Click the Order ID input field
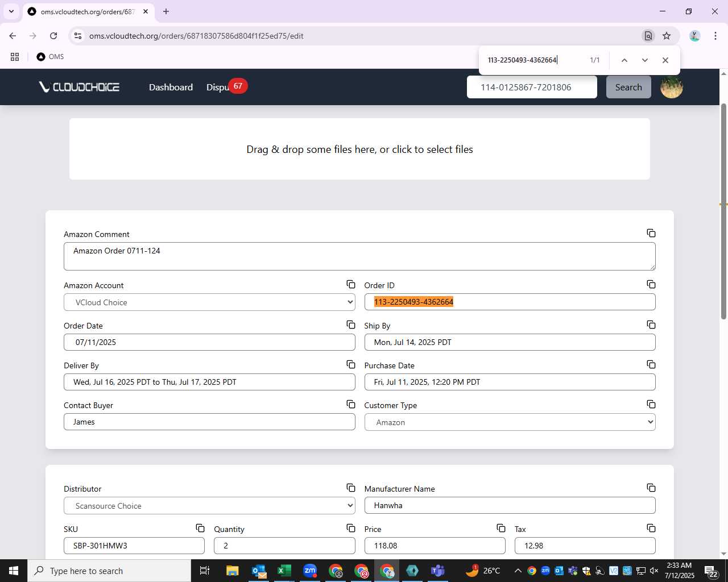The image size is (728, 582). coord(510,302)
